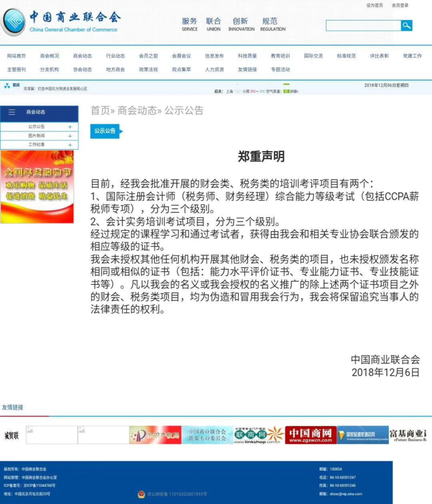Click the police badge icon in footer

141,495
